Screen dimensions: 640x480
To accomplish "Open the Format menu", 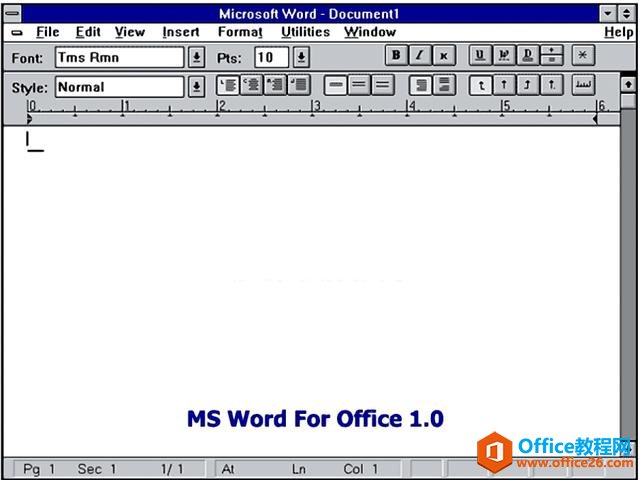I will [240, 32].
